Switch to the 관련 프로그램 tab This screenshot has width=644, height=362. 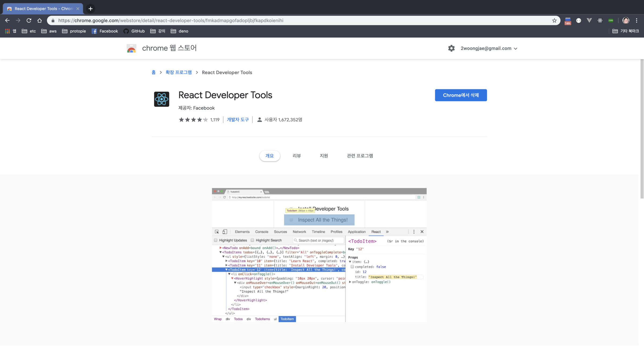coord(360,156)
